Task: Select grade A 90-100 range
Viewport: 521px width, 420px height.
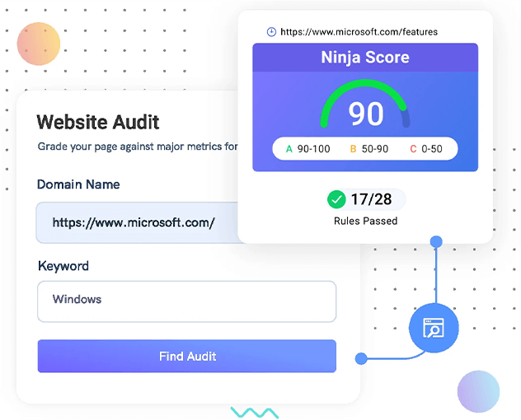Action: [x=307, y=149]
